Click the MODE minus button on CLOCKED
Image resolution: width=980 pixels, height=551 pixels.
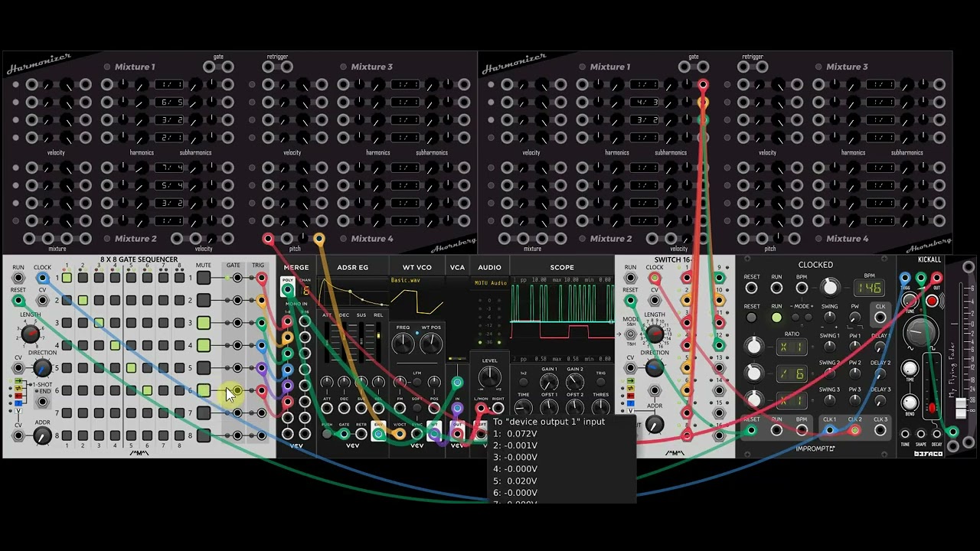795,317
